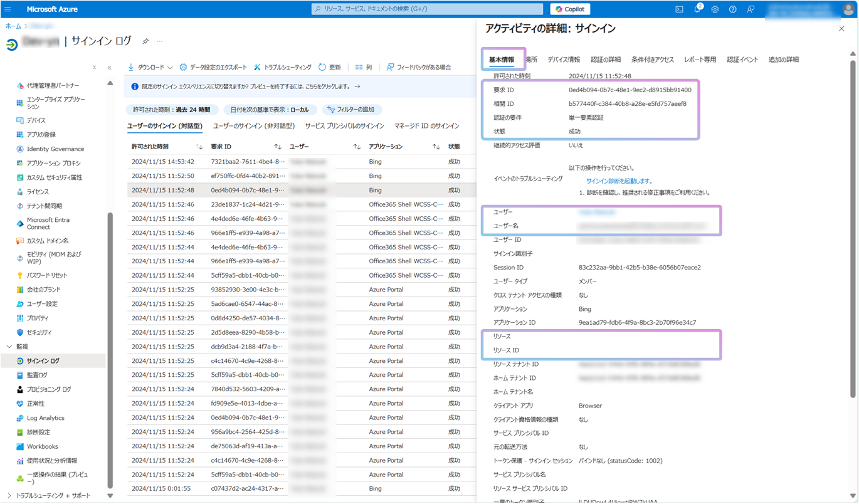Screen dimensions: 859x504
Task: Open ユーザーのサインイン (非対話型) tab
Action: pos(254,126)
